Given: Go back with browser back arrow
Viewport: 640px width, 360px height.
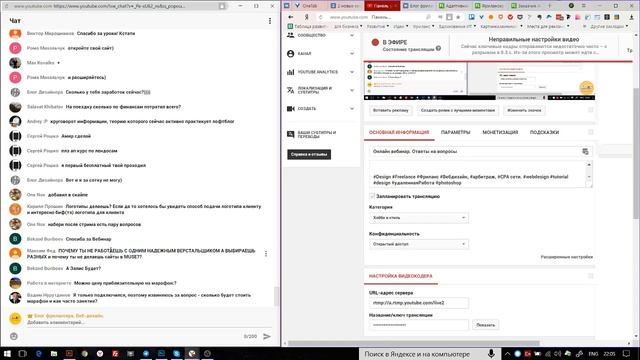Looking at the screenshot, I should coord(291,17).
